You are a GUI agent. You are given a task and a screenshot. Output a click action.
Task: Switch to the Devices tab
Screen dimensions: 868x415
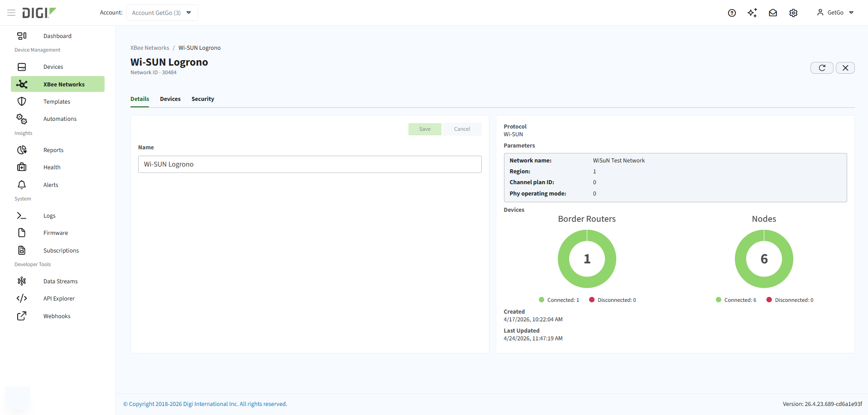tap(170, 99)
